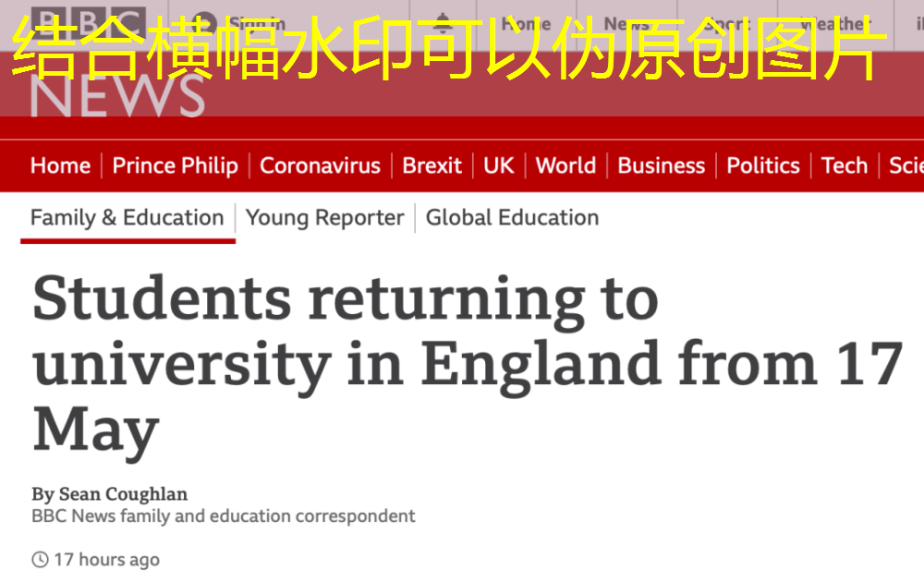Image resolution: width=924 pixels, height=582 pixels.
Task: Open the Global Education tab
Action: (512, 218)
